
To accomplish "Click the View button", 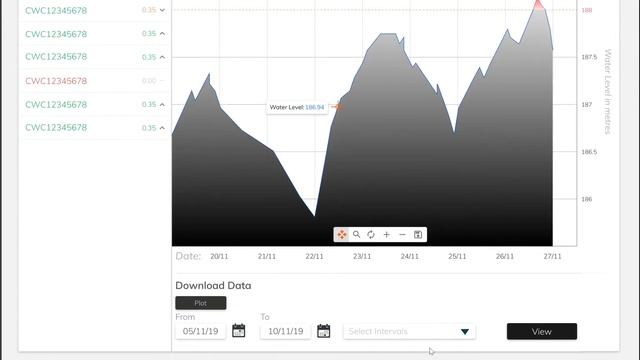I will pos(542,331).
